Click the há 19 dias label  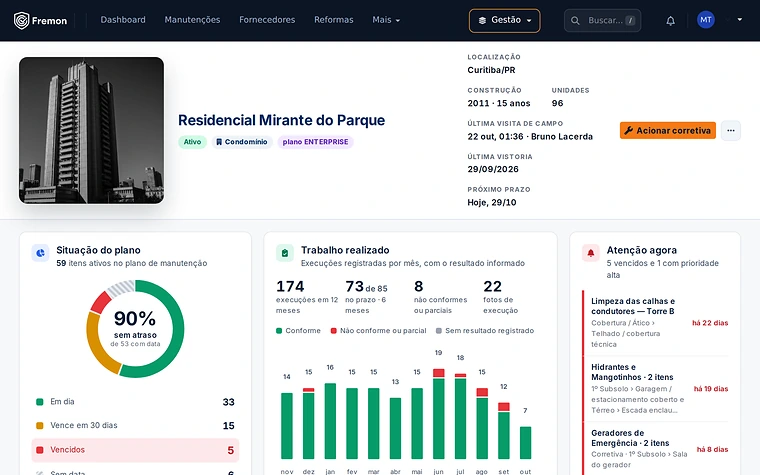(x=711, y=389)
